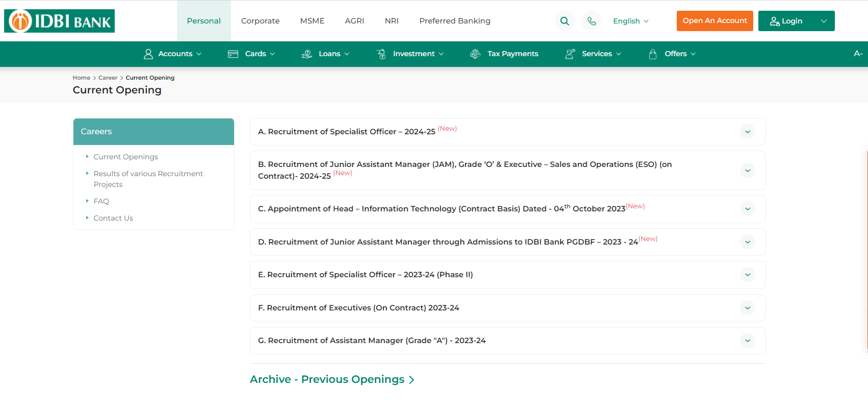Open Tax Payments menu item
868x411 pixels.
pyautogui.click(x=513, y=54)
